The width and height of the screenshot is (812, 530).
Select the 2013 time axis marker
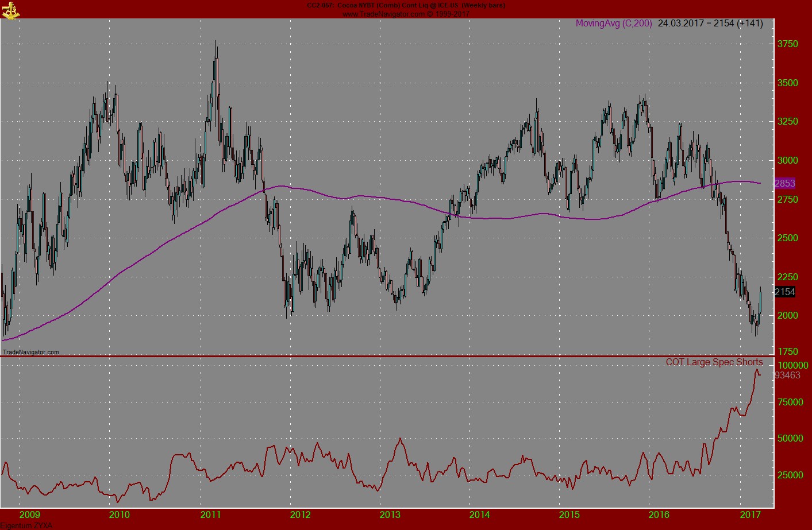click(x=390, y=514)
